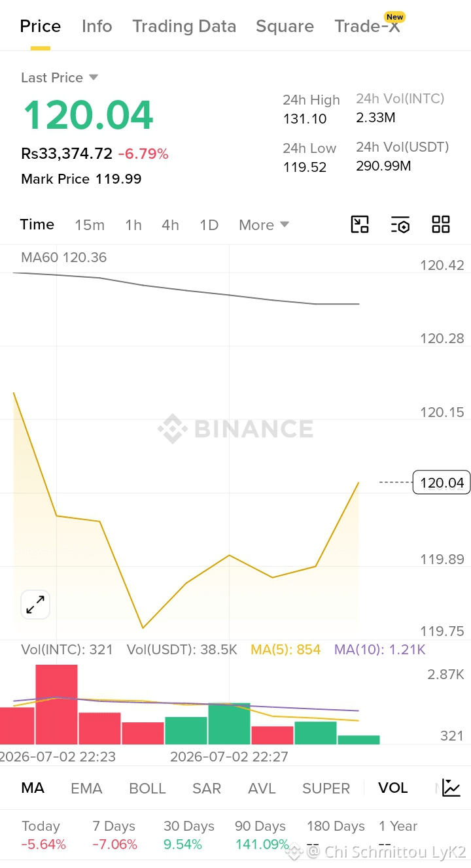
Task: Switch to the Trading Data tab
Action: [x=184, y=26]
